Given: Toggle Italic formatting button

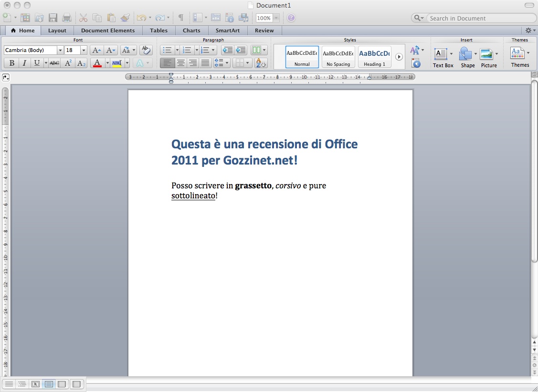Looking at the screenshot, I should (24, 63).
